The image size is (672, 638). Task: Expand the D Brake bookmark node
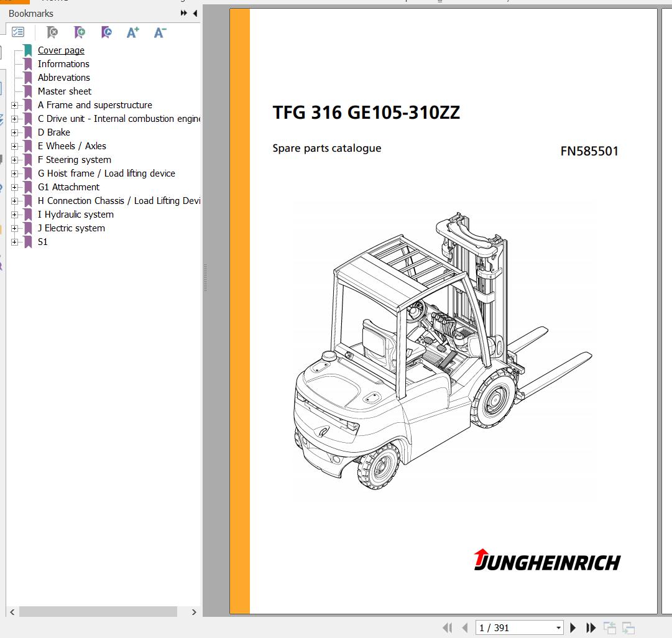coord(14,132)
